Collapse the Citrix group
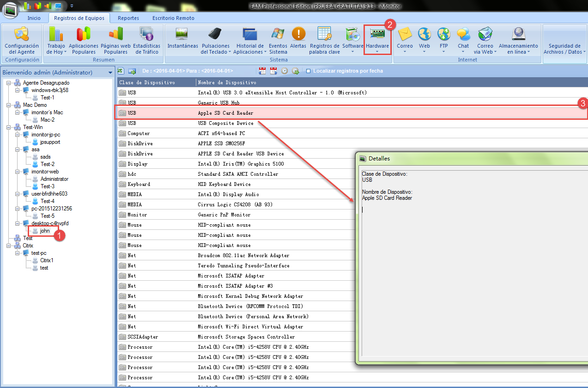 pos(8,246)
